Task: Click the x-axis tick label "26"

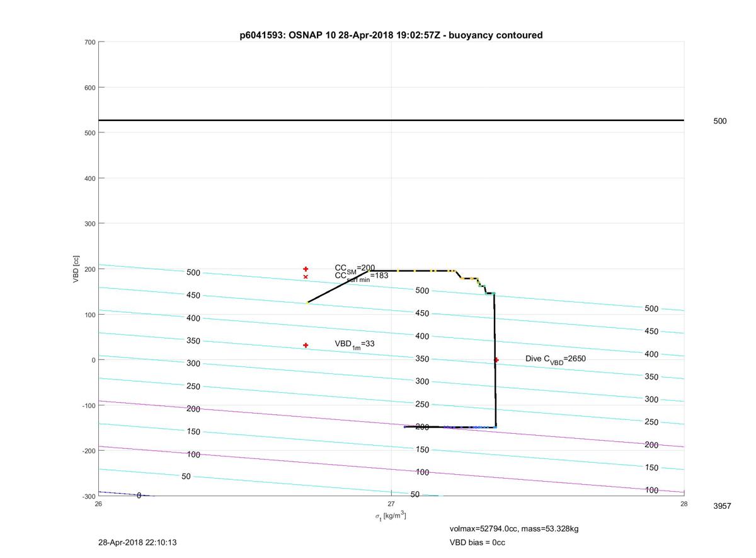Action: tap(98, 504)
